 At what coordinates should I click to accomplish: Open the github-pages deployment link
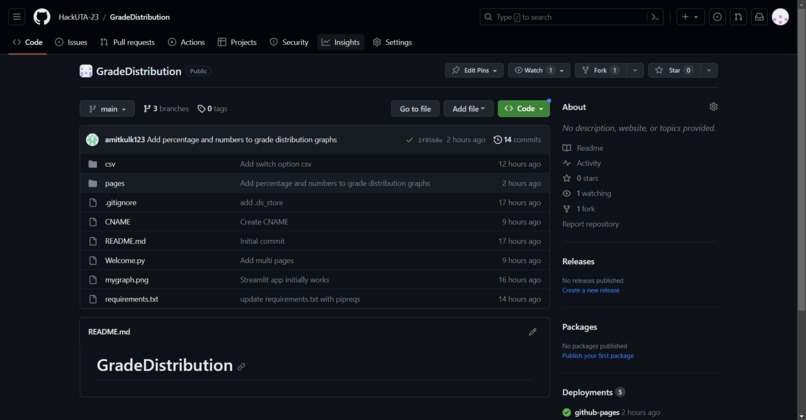597,412
